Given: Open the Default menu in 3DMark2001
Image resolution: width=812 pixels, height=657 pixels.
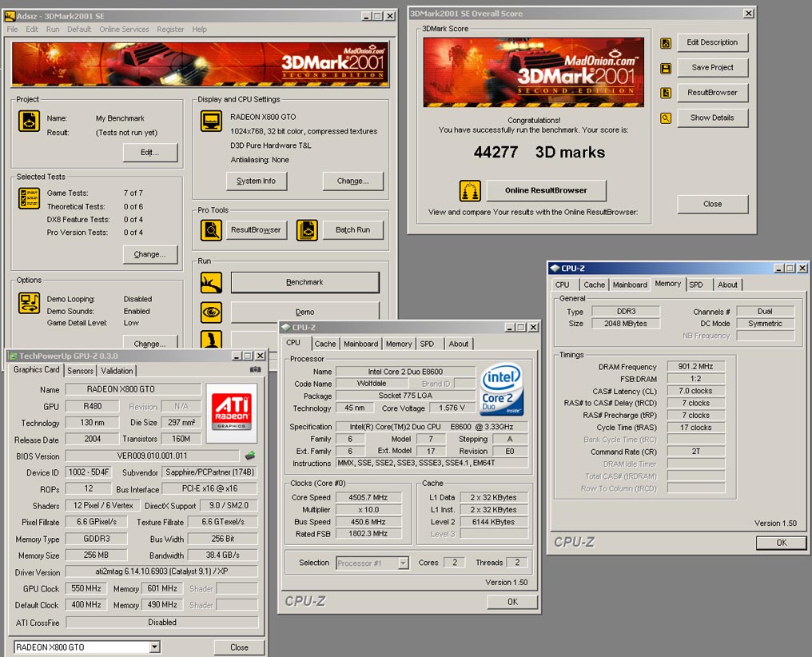Looking at the screenshot, I should point(79,29).
